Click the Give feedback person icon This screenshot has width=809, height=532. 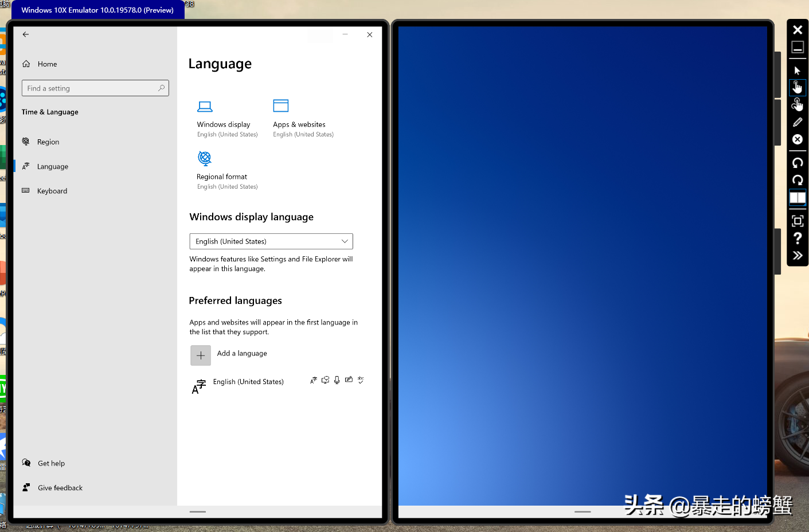26,487
